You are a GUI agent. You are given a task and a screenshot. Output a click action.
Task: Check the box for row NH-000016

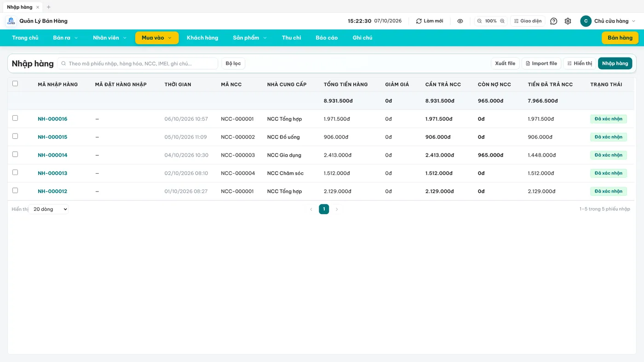point(15,118)
